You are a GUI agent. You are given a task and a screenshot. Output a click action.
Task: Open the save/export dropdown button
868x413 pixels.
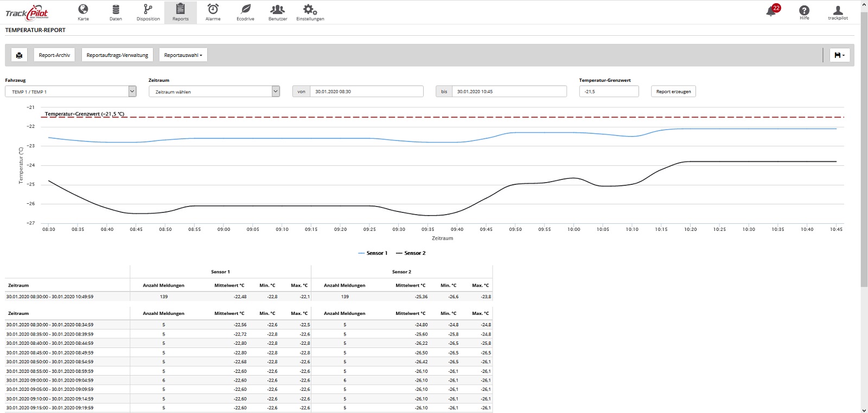coord(840,55)
